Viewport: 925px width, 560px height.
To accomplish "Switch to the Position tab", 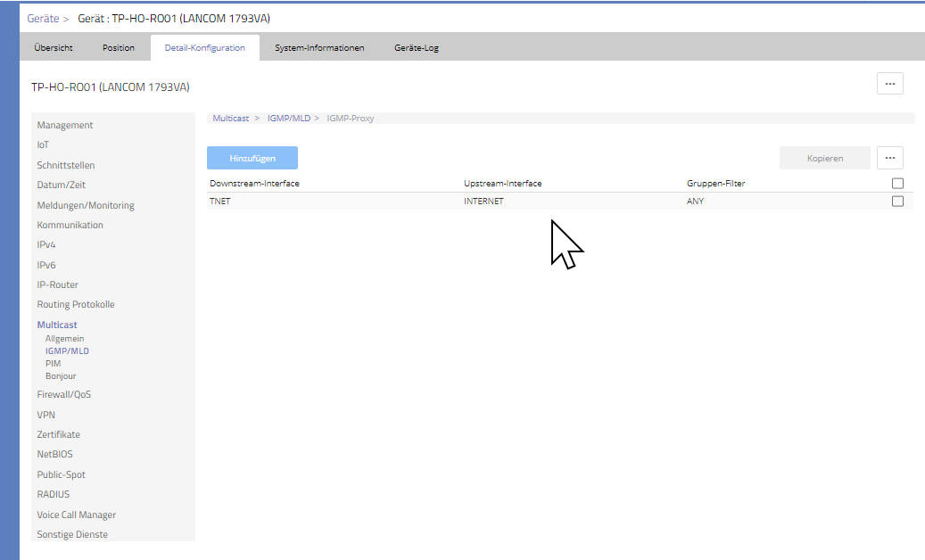I will coord(119,48).
